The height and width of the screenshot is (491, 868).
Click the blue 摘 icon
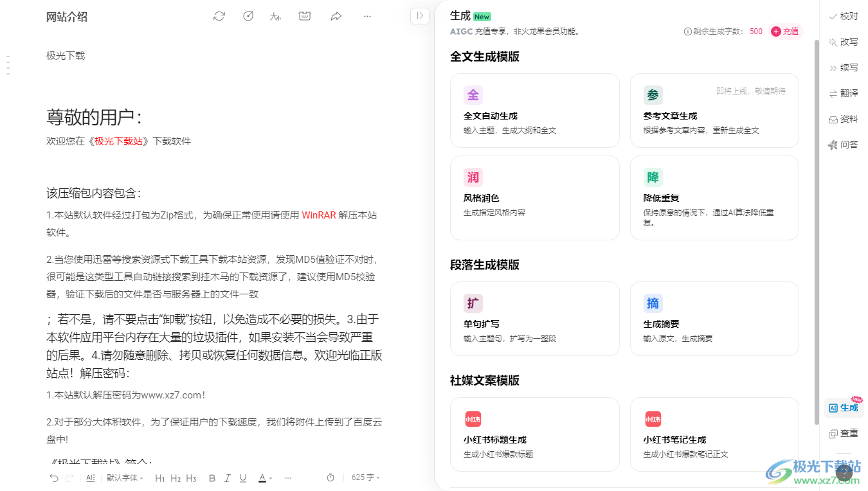pyautogui.click(x=653, y=303)
